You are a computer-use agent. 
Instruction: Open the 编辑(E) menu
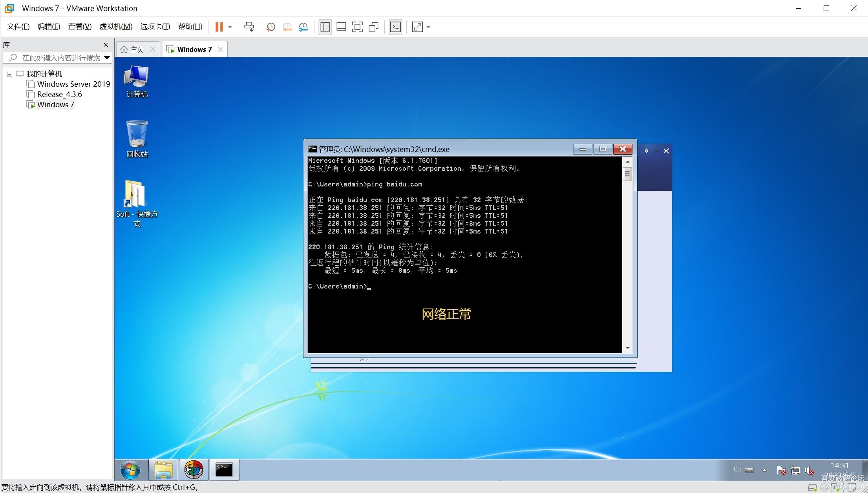coord(49,26)
